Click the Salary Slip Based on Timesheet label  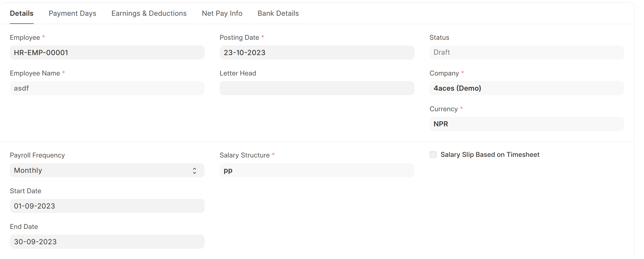(490, 155)
